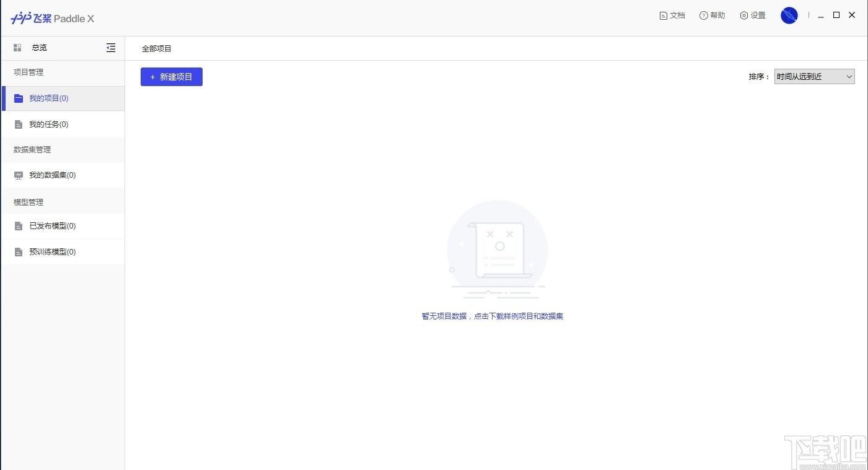This screenshot has width=868, height=470.
Task: Click the 新建项目 button
Action: (172, 77)
